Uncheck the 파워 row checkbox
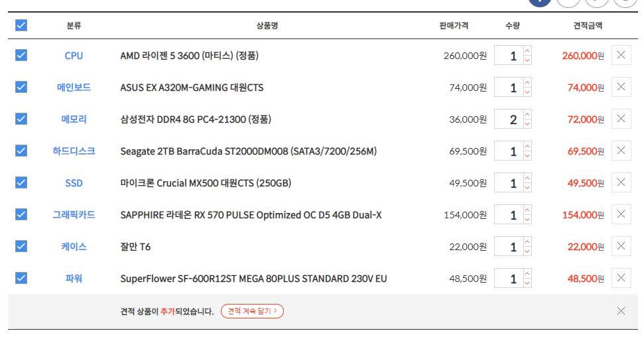The height and width of the screenshot is (343, 644). [x=21, y=278]
